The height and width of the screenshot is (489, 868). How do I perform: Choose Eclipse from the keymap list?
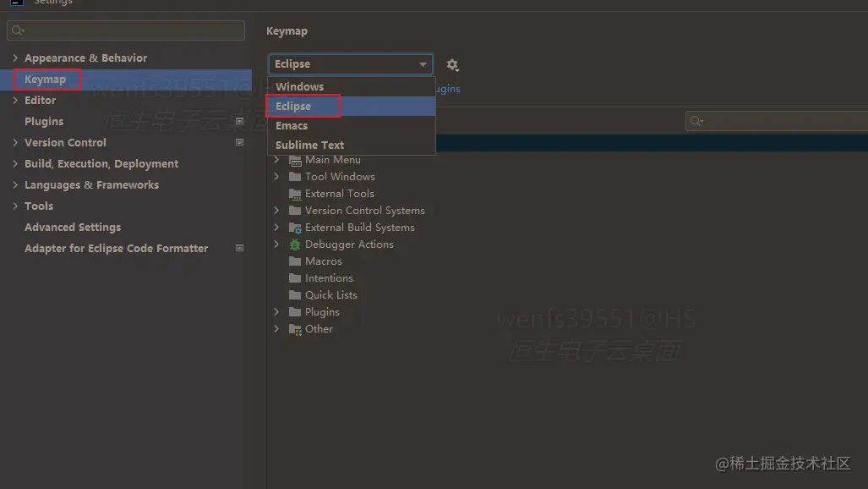coord(352,106)
